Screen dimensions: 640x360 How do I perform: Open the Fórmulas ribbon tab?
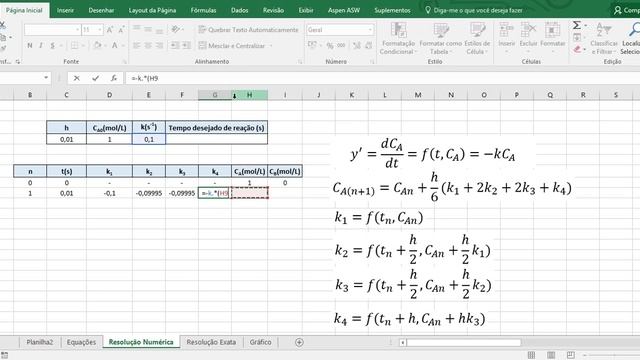click(x=203, y=10)
